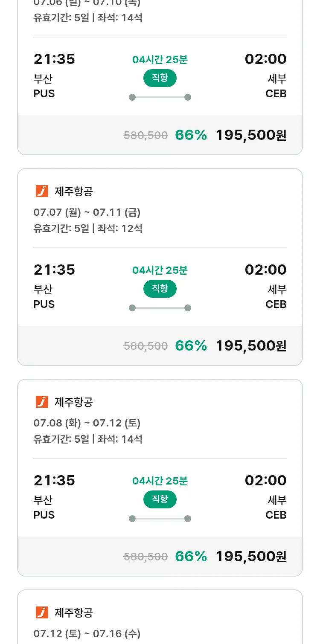This screenshot has height=644, width=320.
Task: Click the Jeju Air logo on 07.12 card
Action: pos(42,612)
